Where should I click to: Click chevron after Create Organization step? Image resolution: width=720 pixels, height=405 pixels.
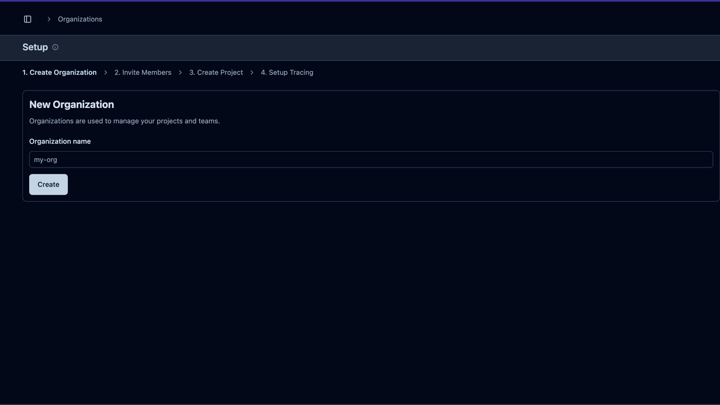(x=106, y=73)
